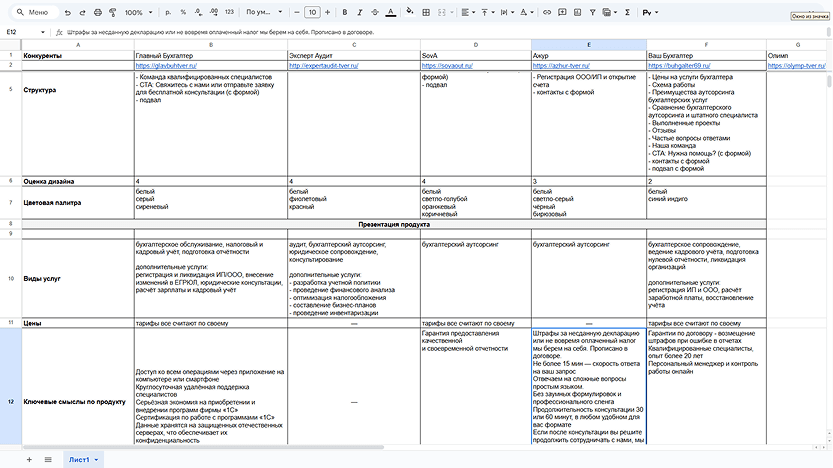Decrease decimal places
The height and width of the screenshot is (468, 833).
(198, 12)
